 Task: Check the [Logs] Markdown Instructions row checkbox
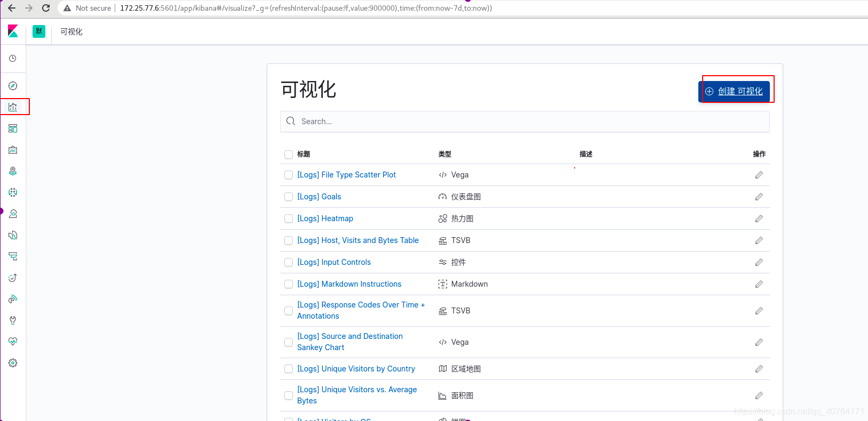(289, 284)
